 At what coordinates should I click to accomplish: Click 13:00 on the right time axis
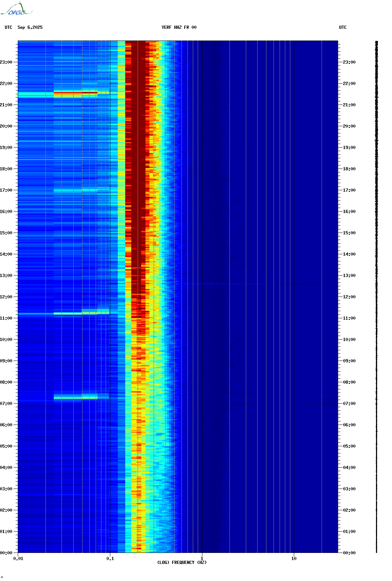click(x=349, y=276)
